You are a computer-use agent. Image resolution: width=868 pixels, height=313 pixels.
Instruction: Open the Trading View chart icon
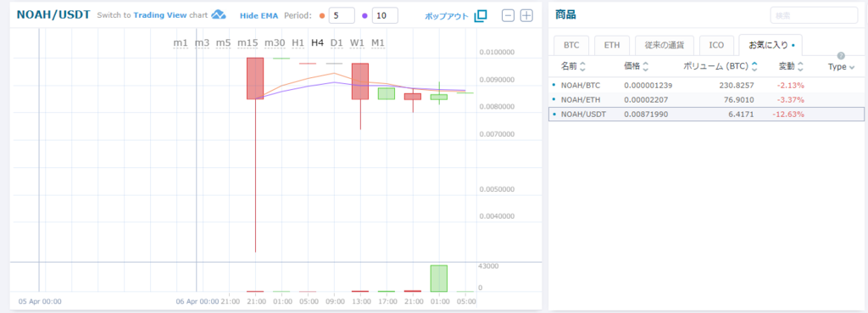click(x=219, y=15)
